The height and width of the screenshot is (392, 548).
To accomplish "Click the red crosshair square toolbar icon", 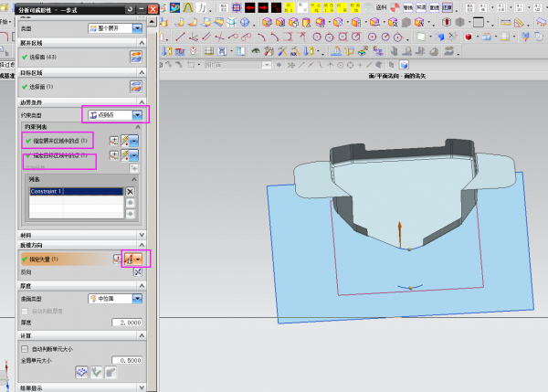I will click(237, 7).
